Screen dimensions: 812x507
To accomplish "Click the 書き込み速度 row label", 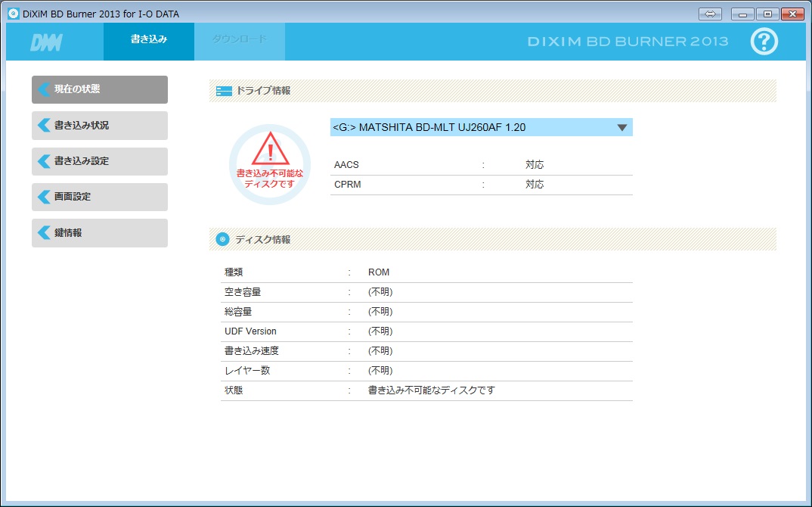I will tap(252, 351).
